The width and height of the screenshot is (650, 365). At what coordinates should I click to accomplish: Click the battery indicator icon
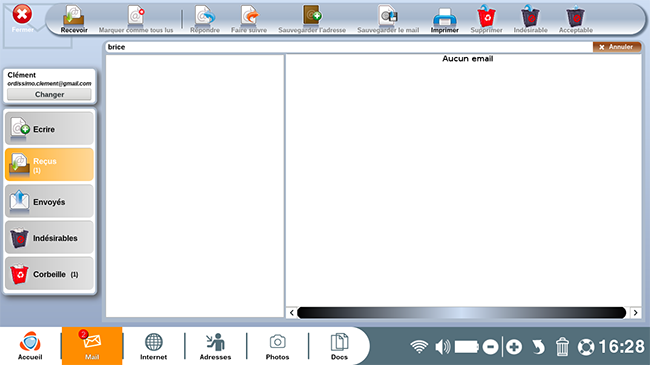coord(466,346)
